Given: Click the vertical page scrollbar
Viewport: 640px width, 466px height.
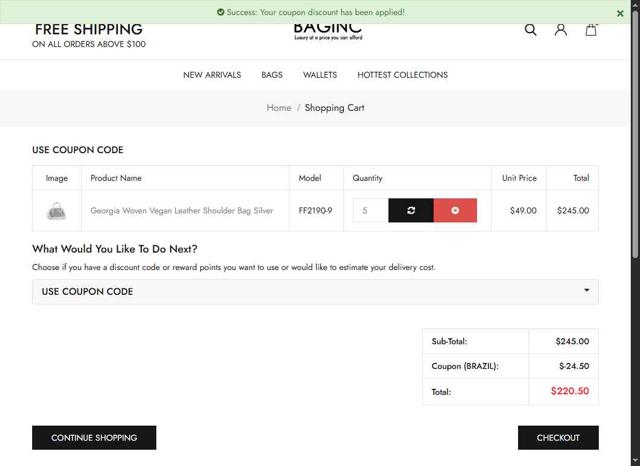Looking at the screenshot, I should 635,135.
